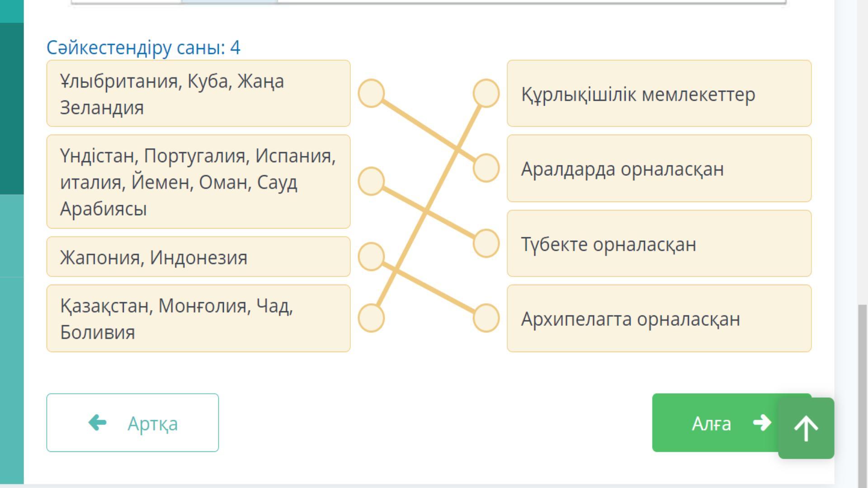Click the Құрлықішілік мемлекеттер answer card
Image resolution: width=868 pixels, height=488 pixels.
[x=659, y=94]
